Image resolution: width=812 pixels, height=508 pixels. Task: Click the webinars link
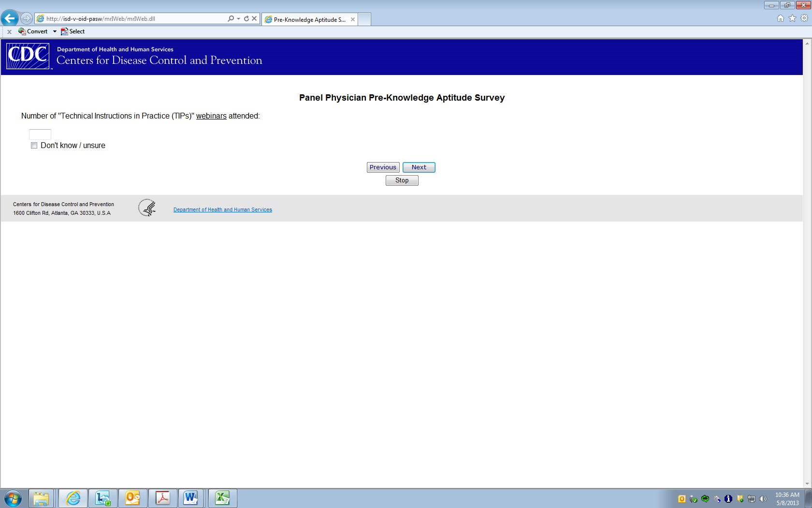pos(211,116)
